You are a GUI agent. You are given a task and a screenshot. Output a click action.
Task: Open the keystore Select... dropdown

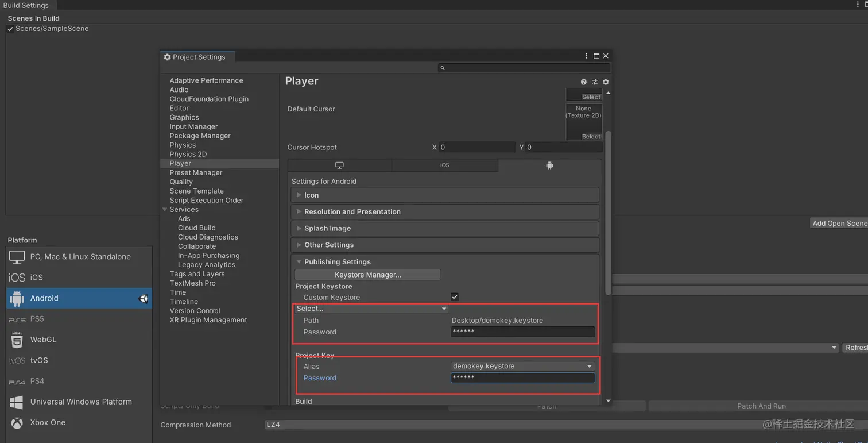click(x=371, y=309)
